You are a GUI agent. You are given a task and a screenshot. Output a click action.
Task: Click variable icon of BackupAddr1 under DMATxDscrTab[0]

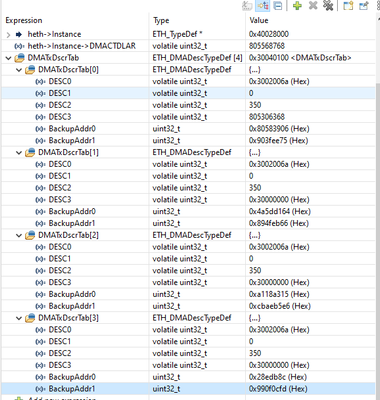click(40, 141)
